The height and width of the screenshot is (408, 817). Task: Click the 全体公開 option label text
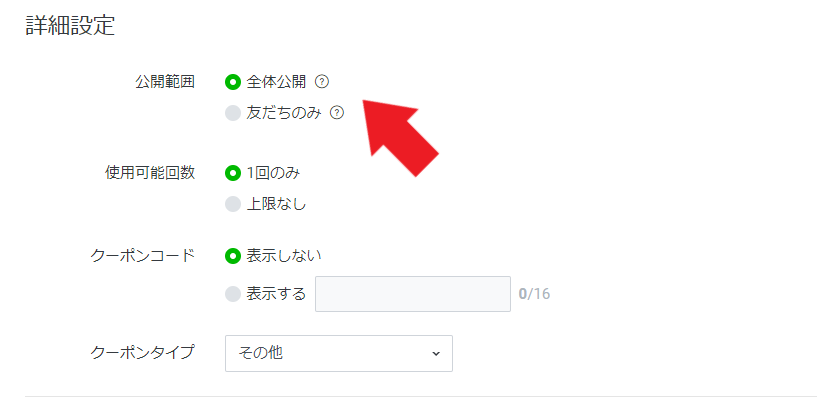pyautogui.click(x=276, y=82)
